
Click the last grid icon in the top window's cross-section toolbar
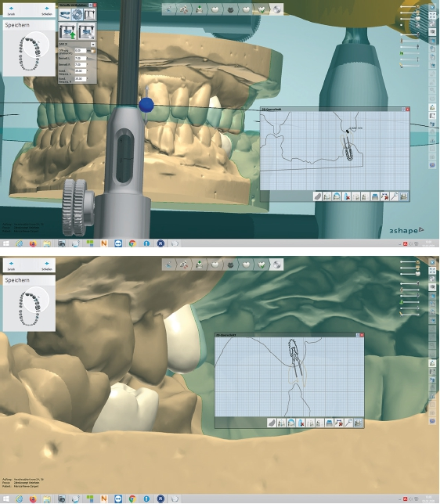404,196
